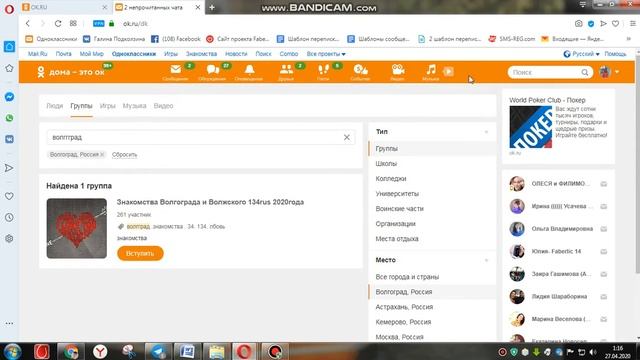Remove the Волгоград, Россия filter tag
640x360 pixels.
102,154
